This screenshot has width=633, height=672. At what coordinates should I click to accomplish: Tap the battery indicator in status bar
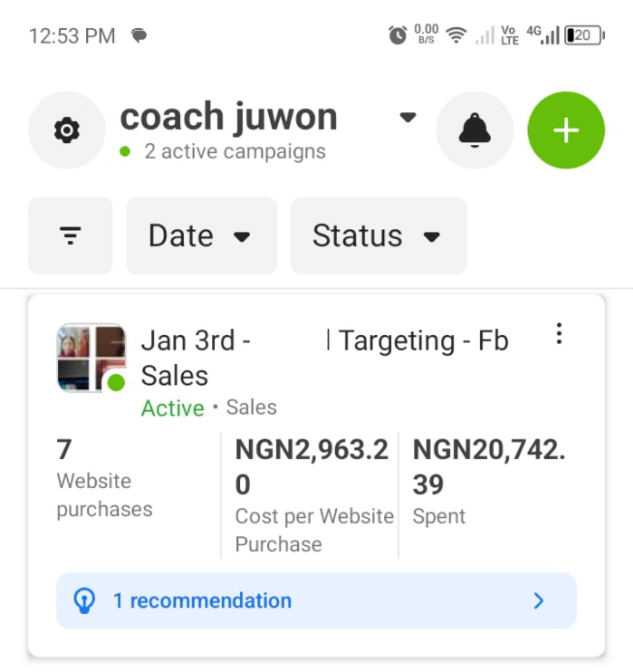[584, 36]
